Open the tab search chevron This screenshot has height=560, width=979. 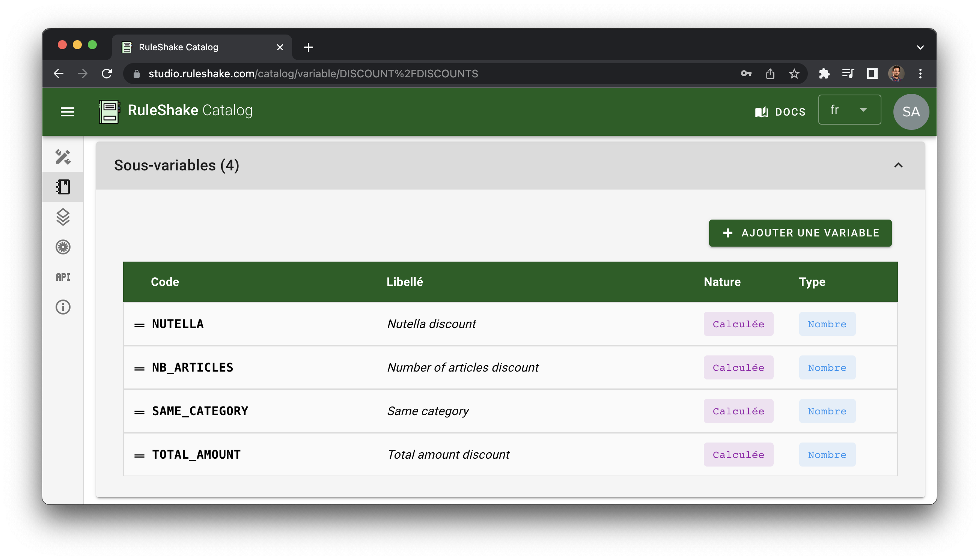pos(920,47)
